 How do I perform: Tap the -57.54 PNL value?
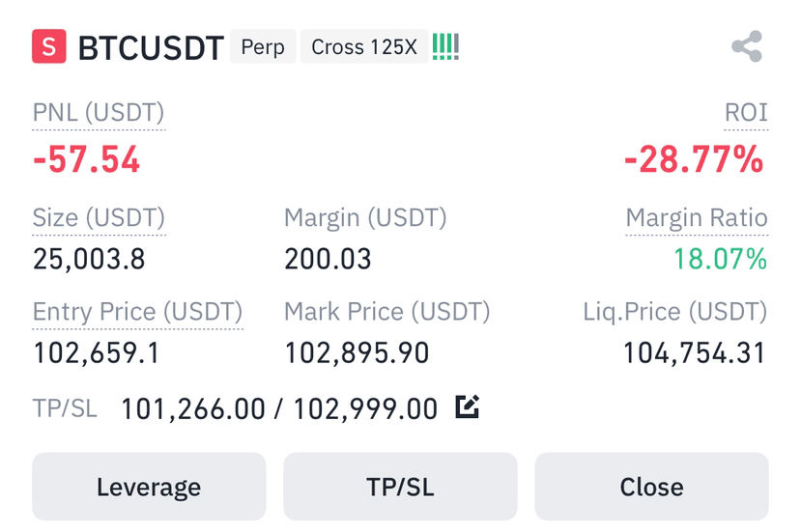click(86, 159)
